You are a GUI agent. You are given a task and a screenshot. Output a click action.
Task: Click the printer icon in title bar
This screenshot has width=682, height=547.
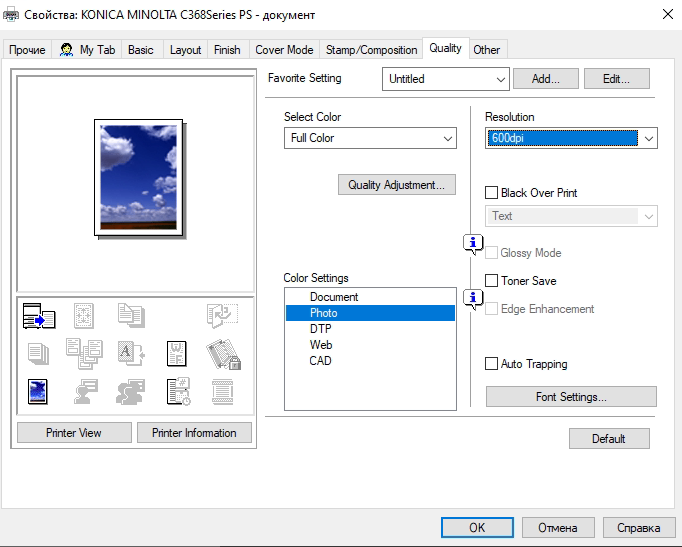[11, 14]
